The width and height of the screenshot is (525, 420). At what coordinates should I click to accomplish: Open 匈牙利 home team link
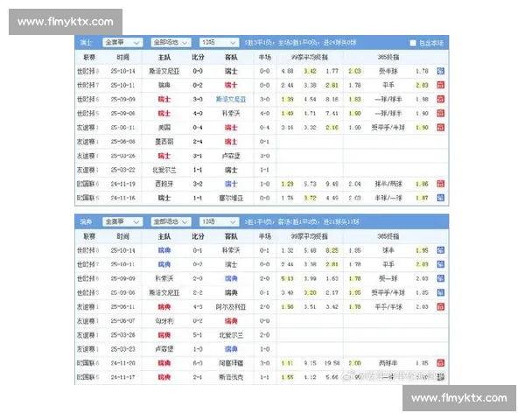164,321
